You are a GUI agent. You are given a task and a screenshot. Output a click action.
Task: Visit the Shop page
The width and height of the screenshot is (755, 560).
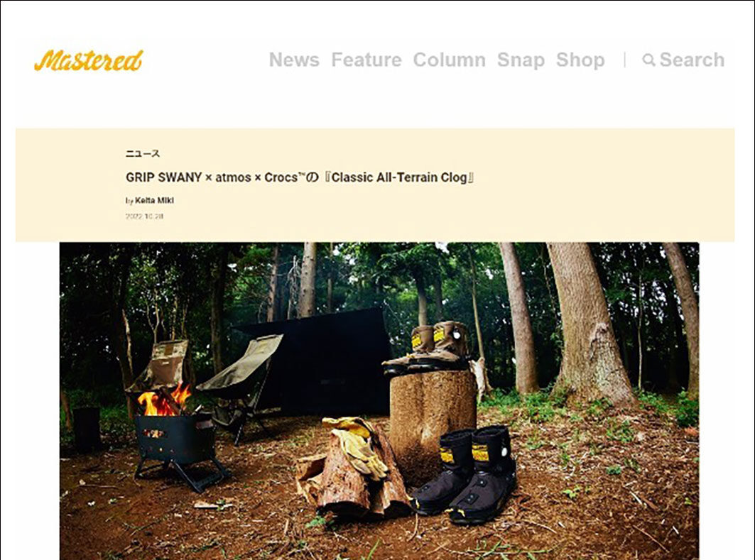(580, 60)
